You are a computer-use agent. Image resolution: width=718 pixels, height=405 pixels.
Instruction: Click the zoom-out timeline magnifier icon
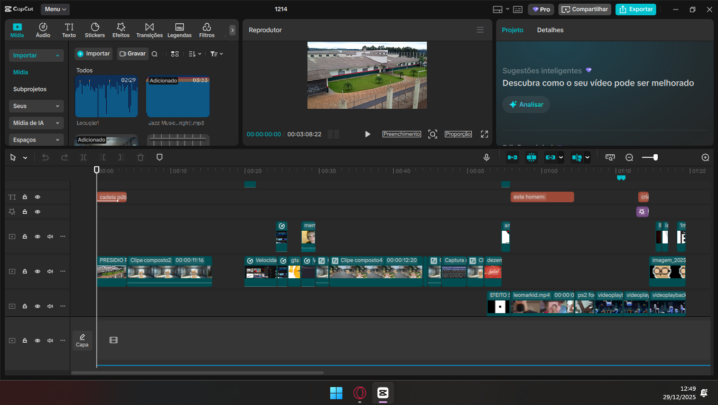pyautogui.click(x=629, y=157)
